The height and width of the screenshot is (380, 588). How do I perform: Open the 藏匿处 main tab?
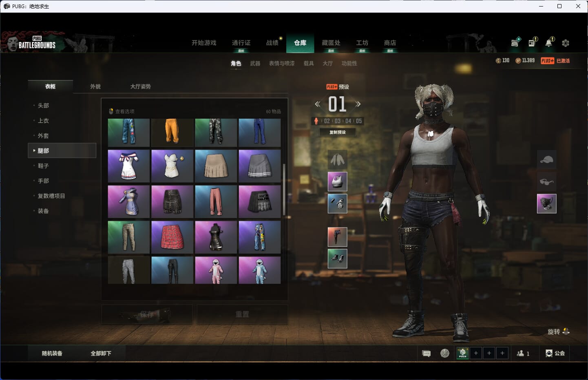(331, 43)
